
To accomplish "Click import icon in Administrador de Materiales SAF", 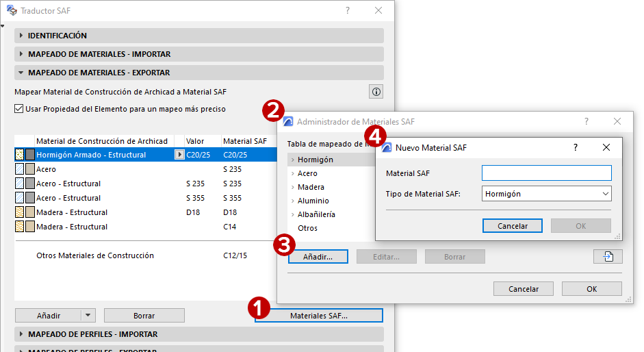I will click(x=608, y=257).
